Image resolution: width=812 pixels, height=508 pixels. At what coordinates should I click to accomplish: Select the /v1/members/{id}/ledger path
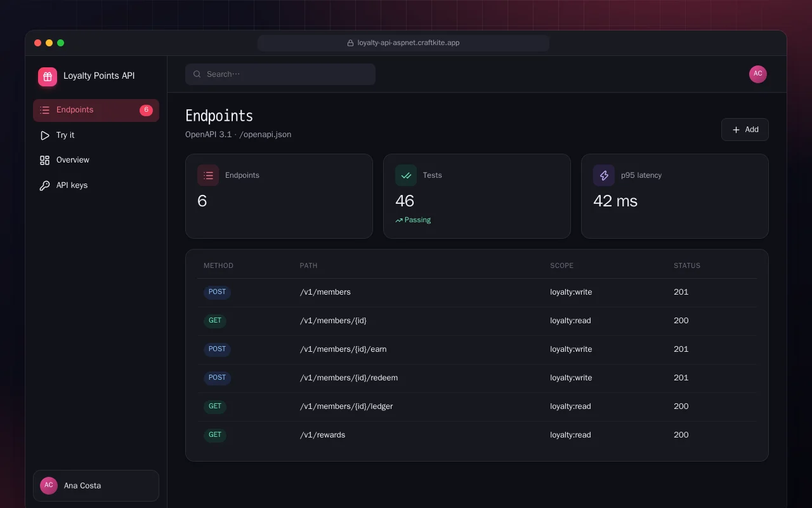click(x=346, y=406)
